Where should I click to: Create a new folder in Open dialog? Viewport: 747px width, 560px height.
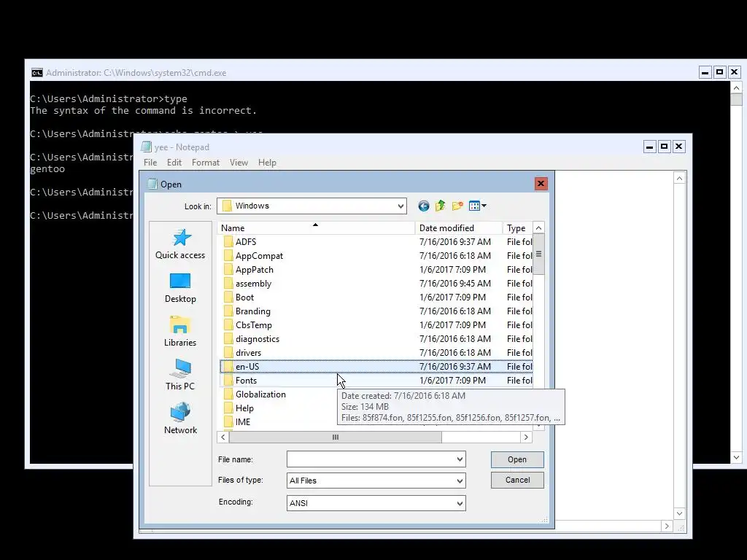click(x=457, y=206)
